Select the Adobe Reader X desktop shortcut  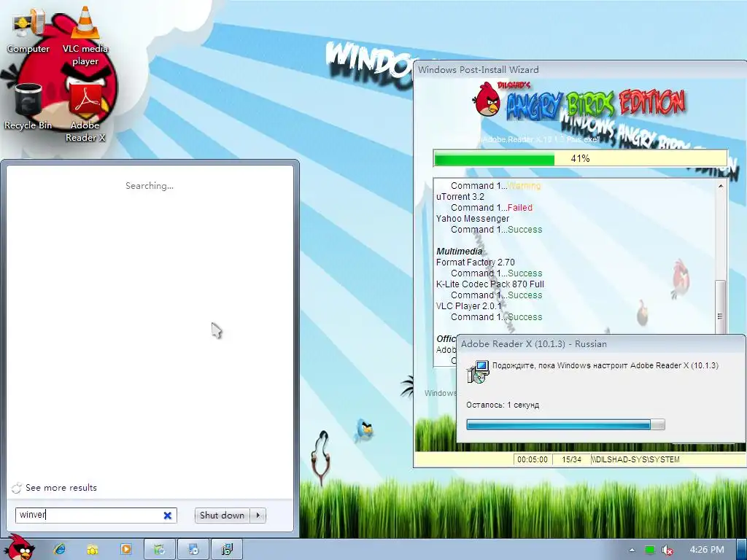85,112
